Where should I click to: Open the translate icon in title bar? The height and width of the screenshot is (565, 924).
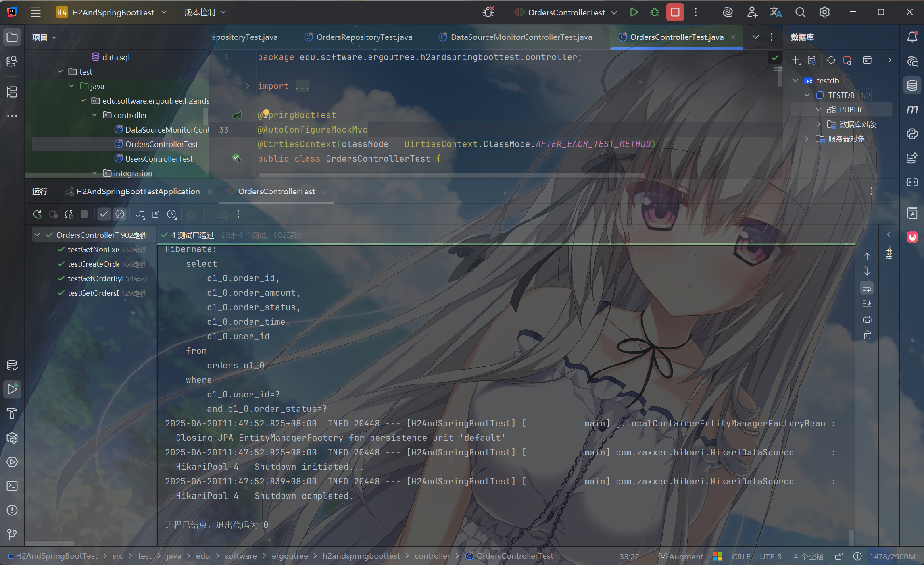click(x=776, y=12)
